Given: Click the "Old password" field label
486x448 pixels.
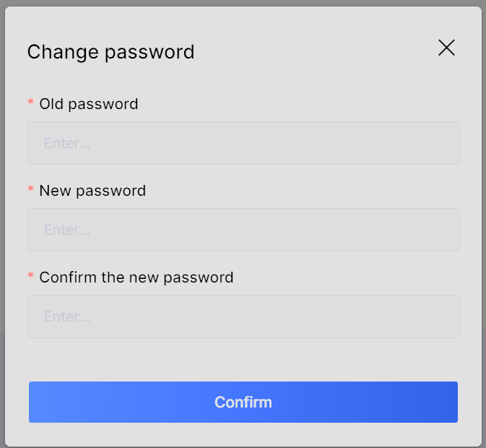Looking at the screenshot, I should pos(88,104).
